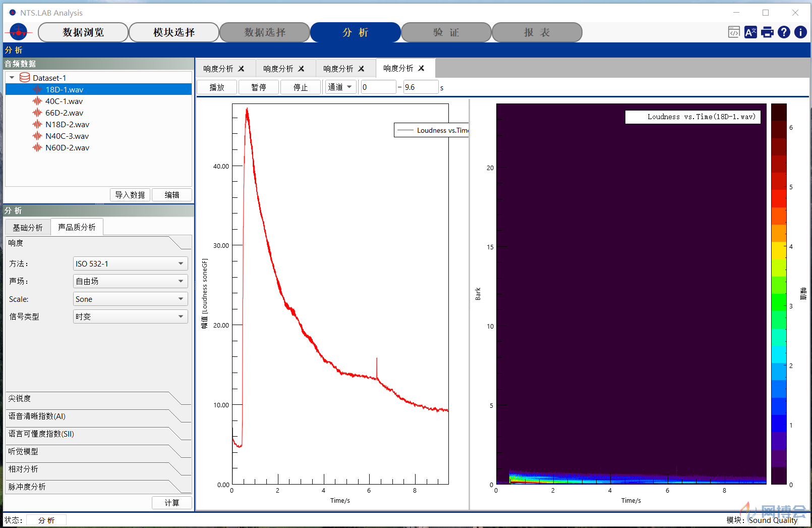
Task: Open the 声场 自由场 dropdown
Action: 131,281
